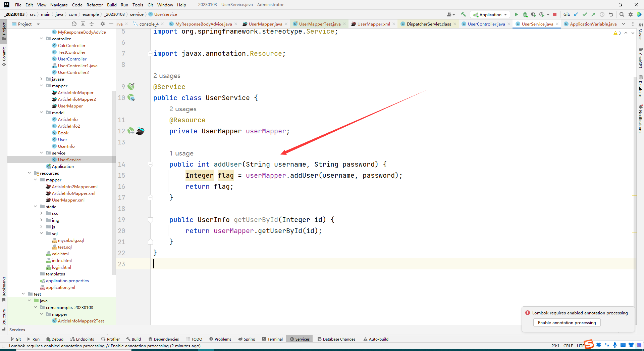644x351 pixels.
Task: Click the Build Project hammer icon
Action: tap(463, 14)
